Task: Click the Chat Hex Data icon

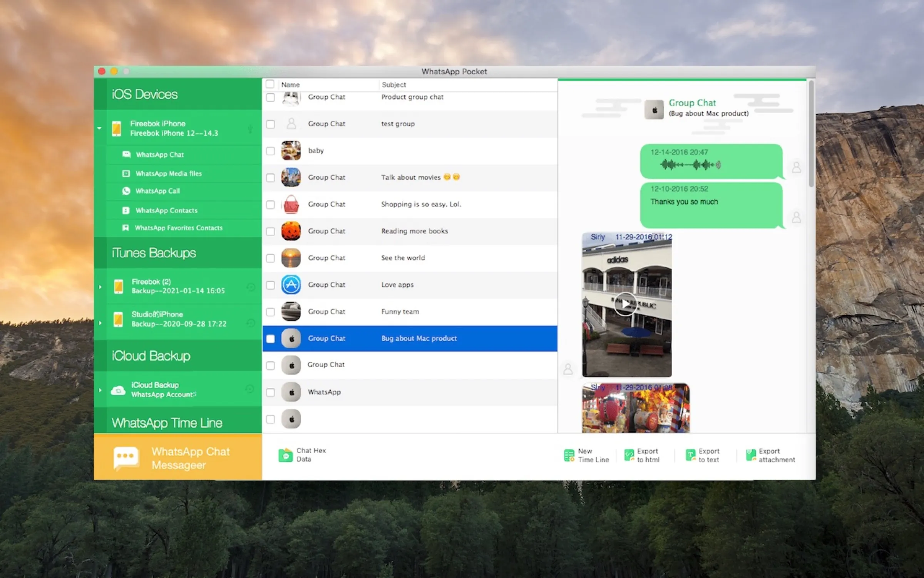Action: coord(285,455)
